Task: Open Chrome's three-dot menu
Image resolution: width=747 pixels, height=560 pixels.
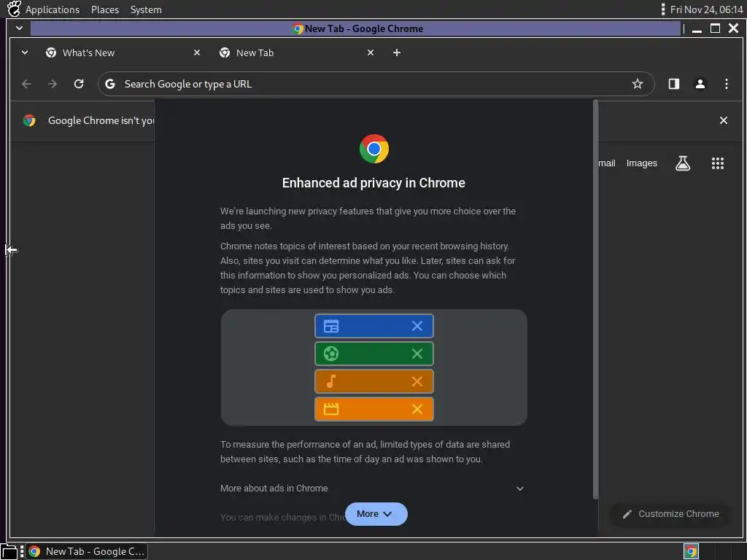Action: [726, 84]
